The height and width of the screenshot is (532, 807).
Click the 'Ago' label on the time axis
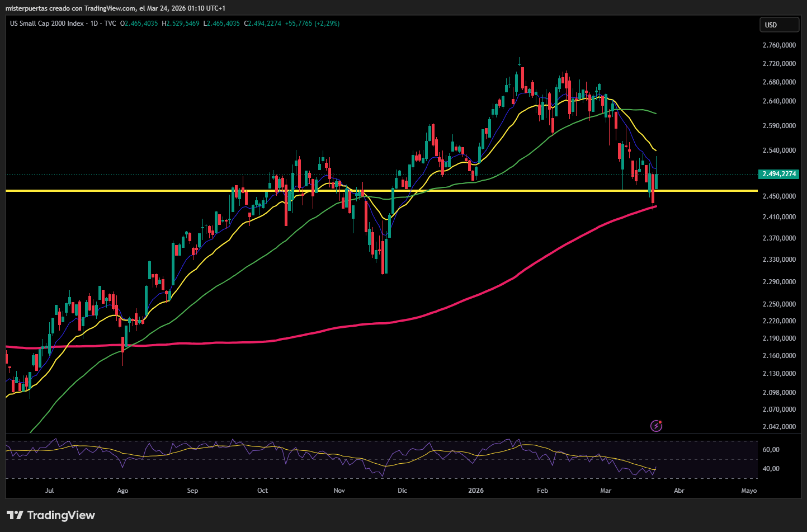click(122, 491)
